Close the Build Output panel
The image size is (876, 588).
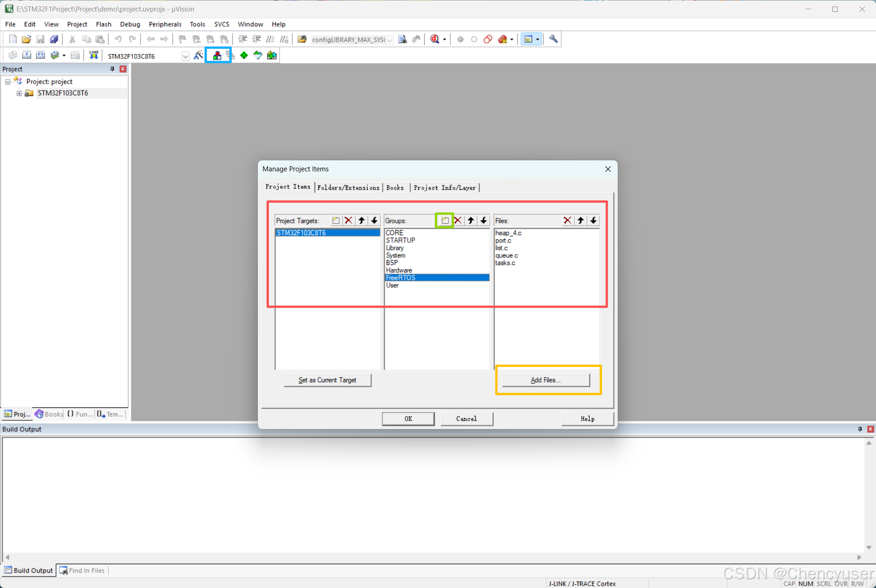pos(870,429)
